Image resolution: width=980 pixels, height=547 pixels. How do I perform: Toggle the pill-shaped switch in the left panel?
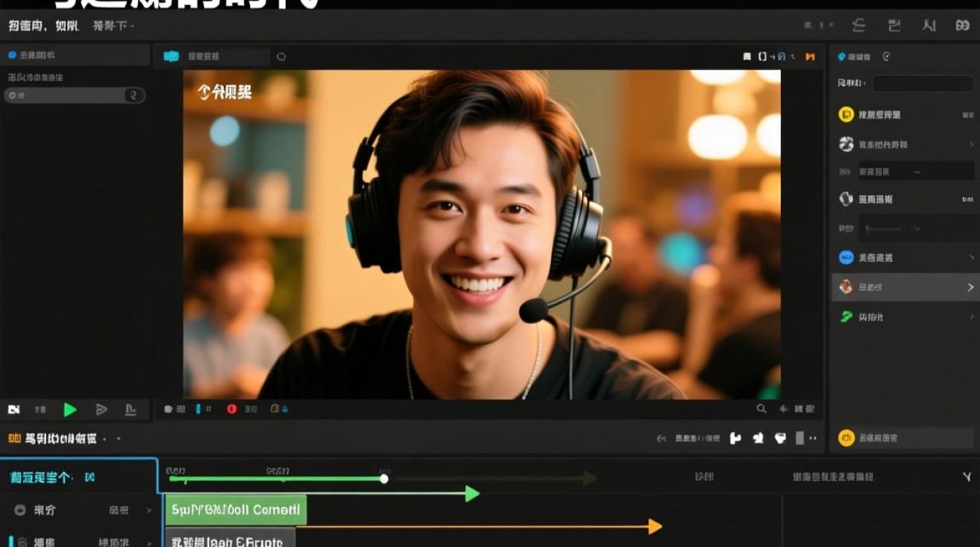click(74, 96)
